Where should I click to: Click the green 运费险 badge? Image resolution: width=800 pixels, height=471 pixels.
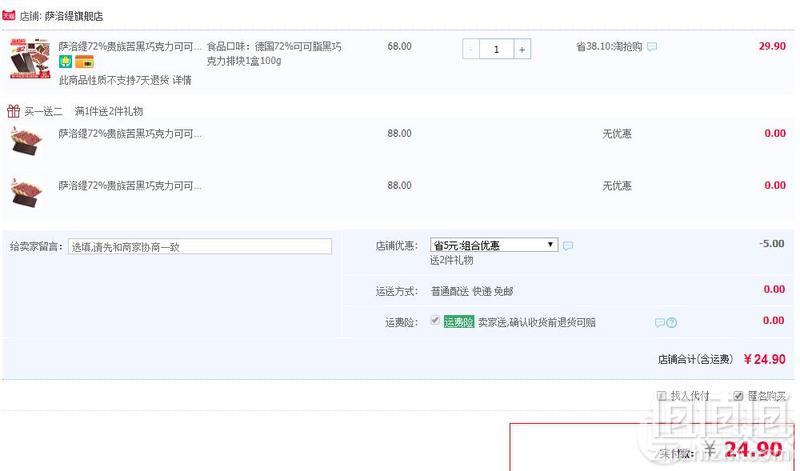tap(459, 322)
